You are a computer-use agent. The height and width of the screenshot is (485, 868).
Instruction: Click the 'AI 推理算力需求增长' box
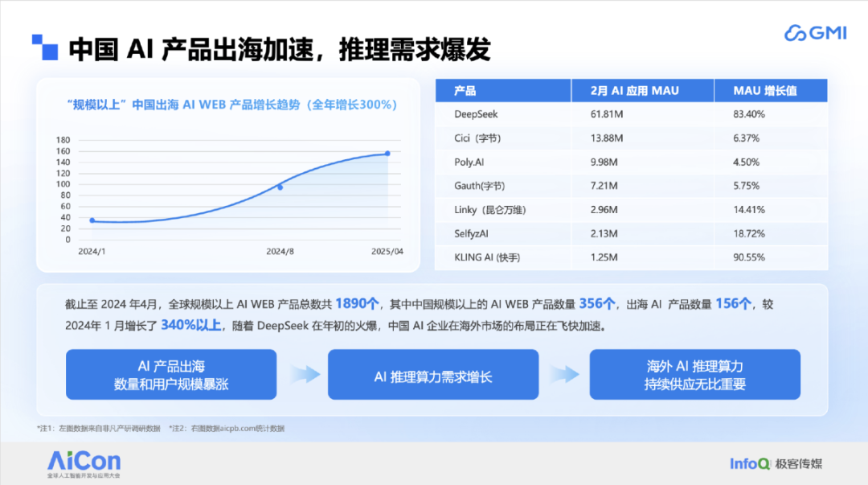[433, 375]
